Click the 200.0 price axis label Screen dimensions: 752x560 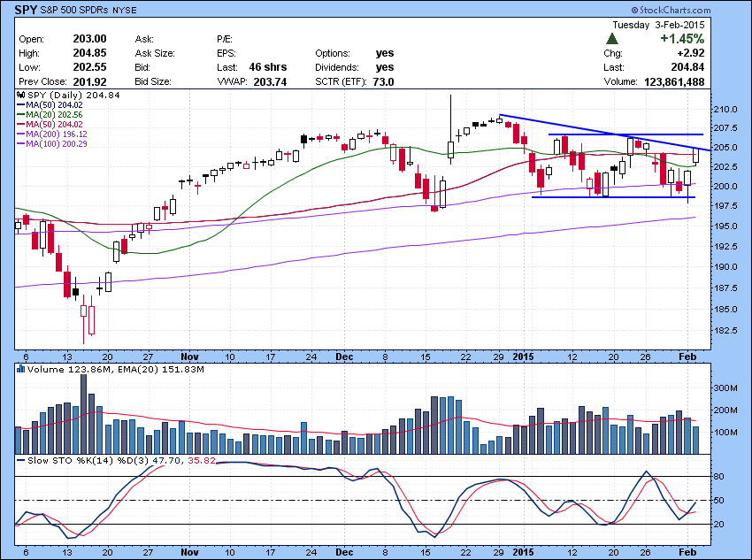[x=725, y=186]
